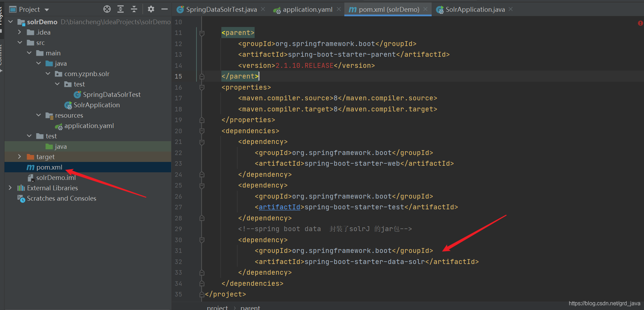Switch to SpringDataSolrTest.java tab
Screen dimensions: 644x310
(x=221, y=9)
